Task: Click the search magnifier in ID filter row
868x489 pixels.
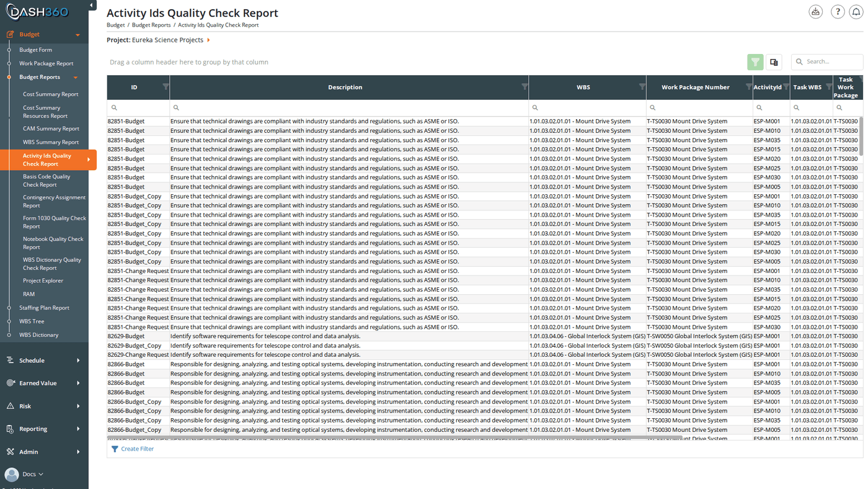Action: tap(114, 108)
